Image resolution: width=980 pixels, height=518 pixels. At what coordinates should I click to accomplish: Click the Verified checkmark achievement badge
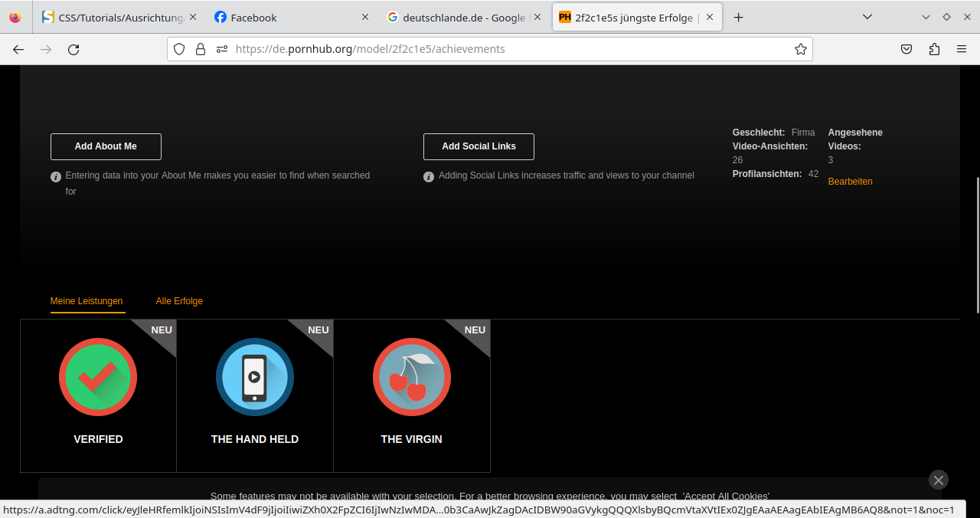pyautogui.click(x=98, y=377)
